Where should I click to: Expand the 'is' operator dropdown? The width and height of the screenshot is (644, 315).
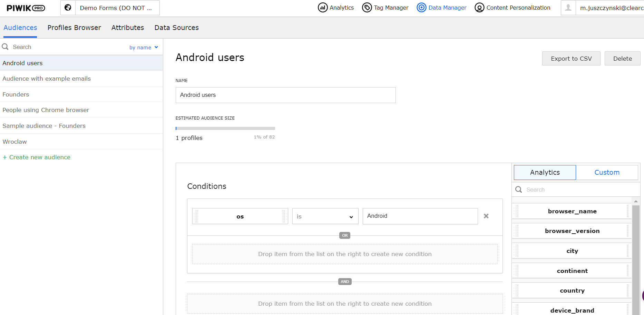click(x=325, y=216)
